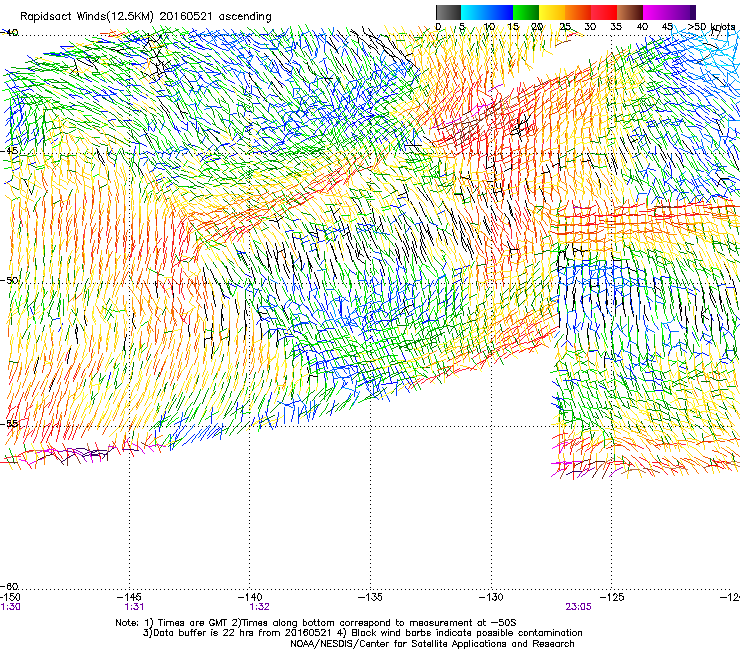Click the gray 0-5 knots legend swatch
The width and height of the screenshot is (740, 650).
(x=448, y=12)
